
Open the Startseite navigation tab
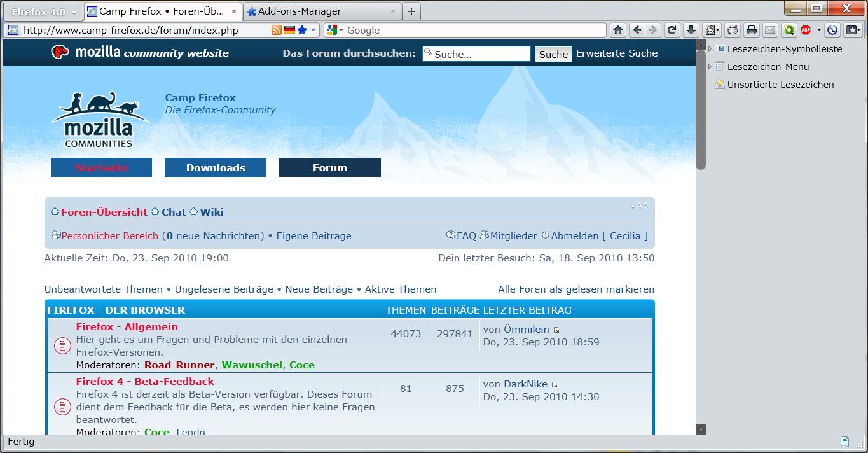[101, 167]
